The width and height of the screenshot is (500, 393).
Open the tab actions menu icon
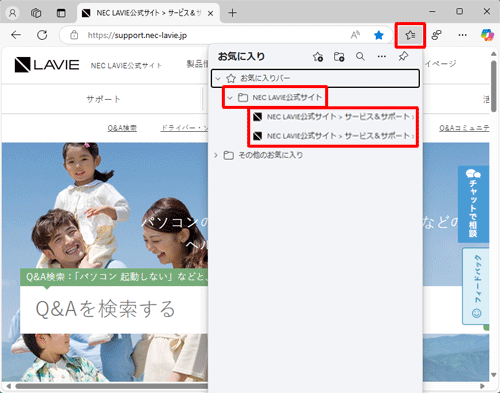[x=61, y=13]
